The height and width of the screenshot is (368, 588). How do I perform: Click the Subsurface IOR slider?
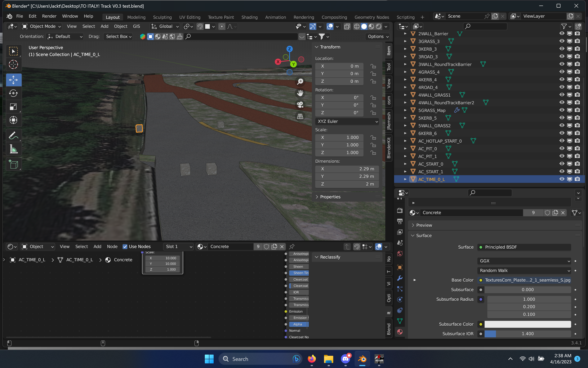point(528,334)
